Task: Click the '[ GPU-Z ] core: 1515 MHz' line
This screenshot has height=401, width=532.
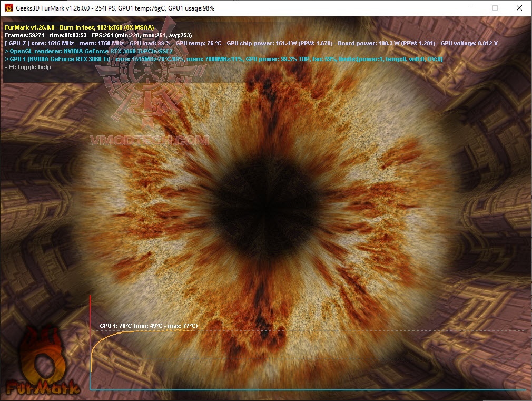Action: coord(251,43)
